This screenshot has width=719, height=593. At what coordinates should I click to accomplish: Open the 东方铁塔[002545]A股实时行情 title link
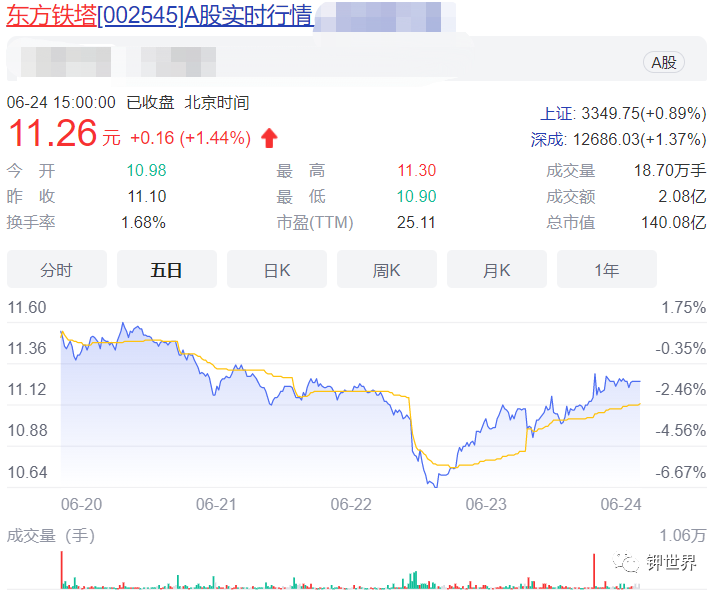tap(160, 15)
